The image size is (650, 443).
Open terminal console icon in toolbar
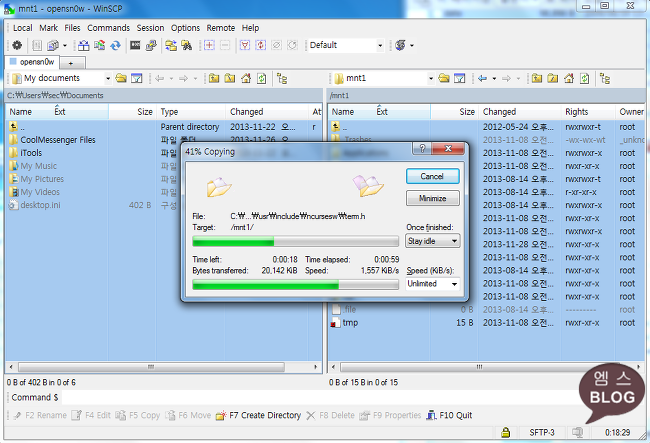(x=135, y=45)
